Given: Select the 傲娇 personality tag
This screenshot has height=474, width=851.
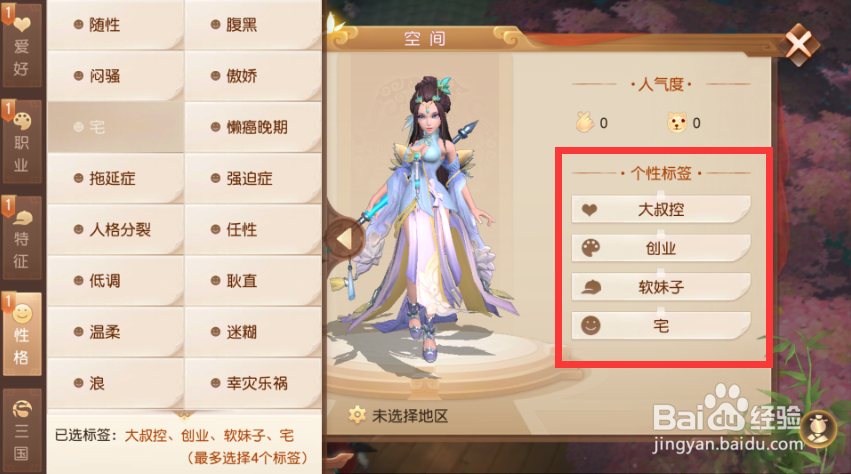Looking at the screenshot, I should pyautogui.click(x=253, y=76).
